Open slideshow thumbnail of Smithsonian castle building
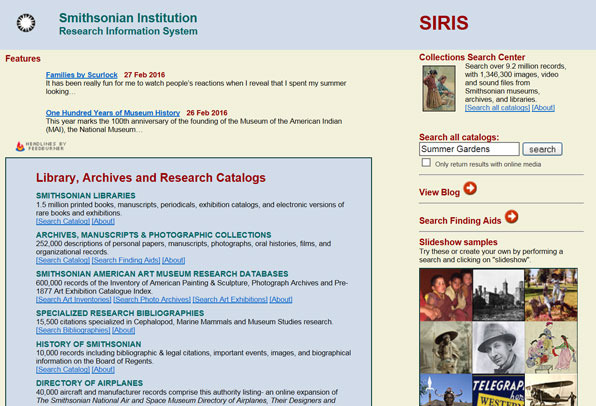The width and height of the screenshot is (596, 406). point(498,295)
